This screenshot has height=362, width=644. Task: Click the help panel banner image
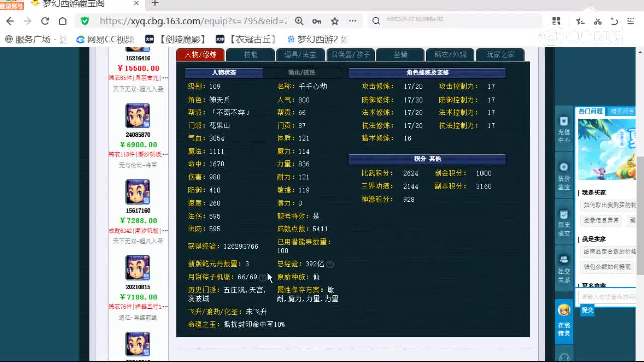coord(607,149)
